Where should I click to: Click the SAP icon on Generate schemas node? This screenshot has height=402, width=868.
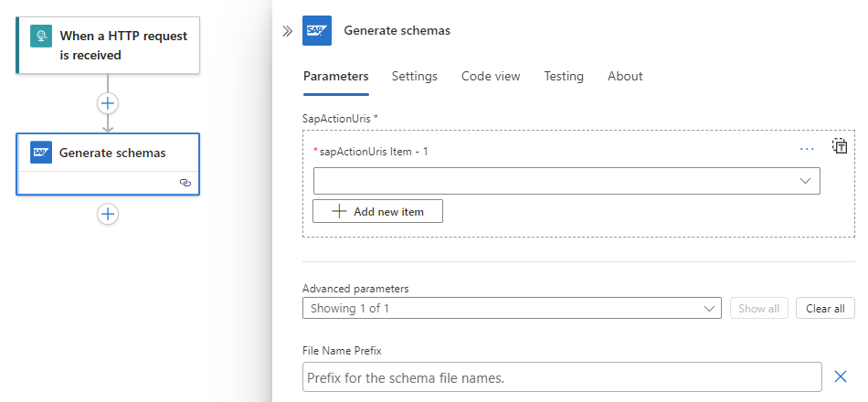coord(41,153)
